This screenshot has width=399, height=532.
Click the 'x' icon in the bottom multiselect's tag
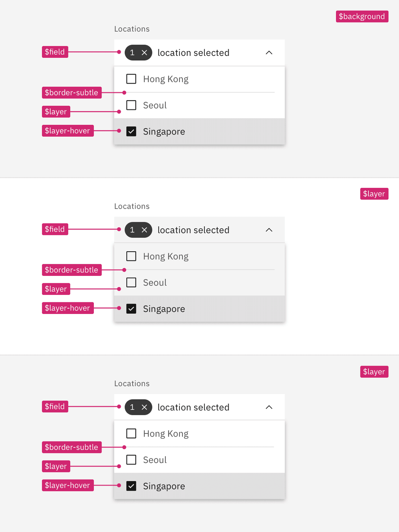pos(145,407)
